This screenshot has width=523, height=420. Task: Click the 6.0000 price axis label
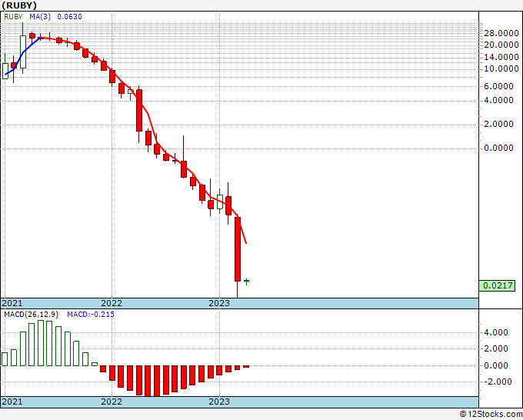tap(498, 86)
